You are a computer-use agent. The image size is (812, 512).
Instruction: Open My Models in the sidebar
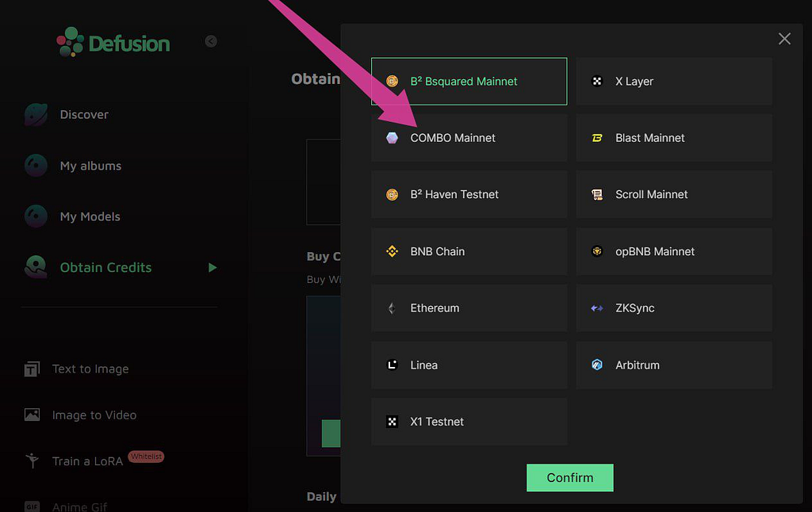90,216
